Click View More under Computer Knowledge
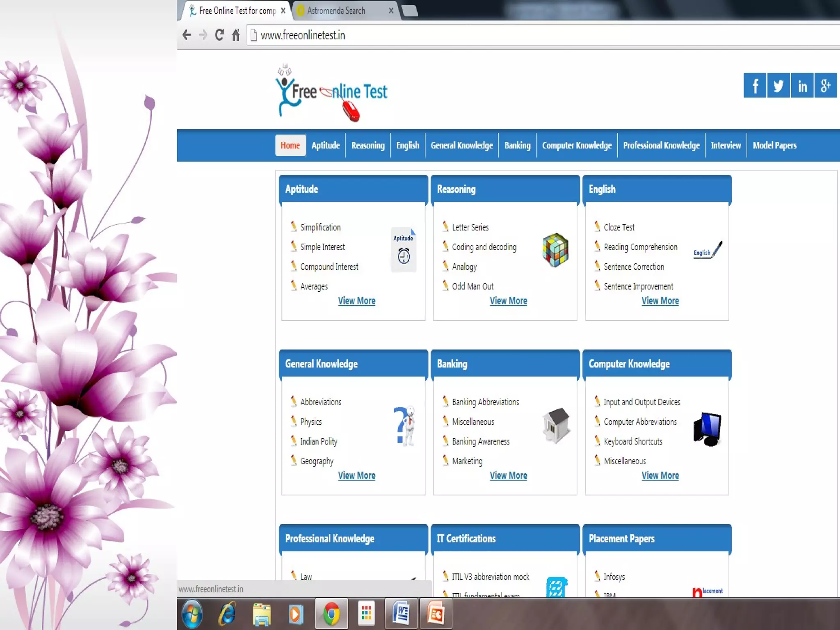840x630 pixels. point(660,475)
